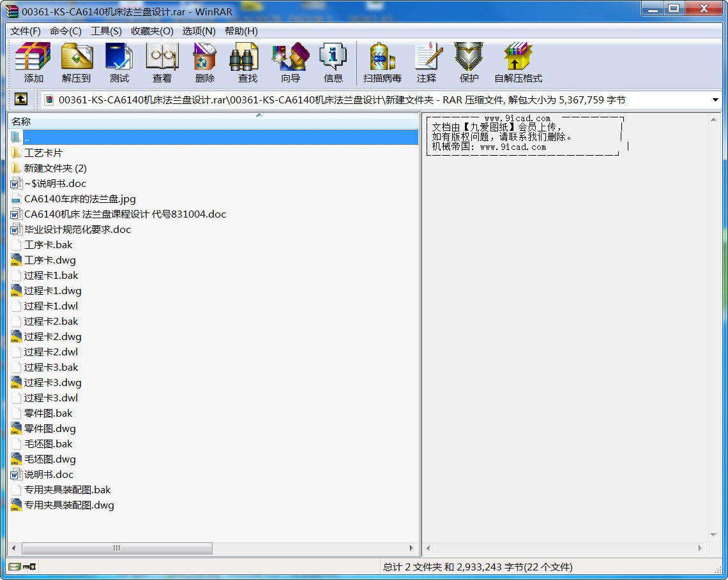The image size is (728, 580).
Task: Select the 说明书.doc file
Action: [49, 475]
